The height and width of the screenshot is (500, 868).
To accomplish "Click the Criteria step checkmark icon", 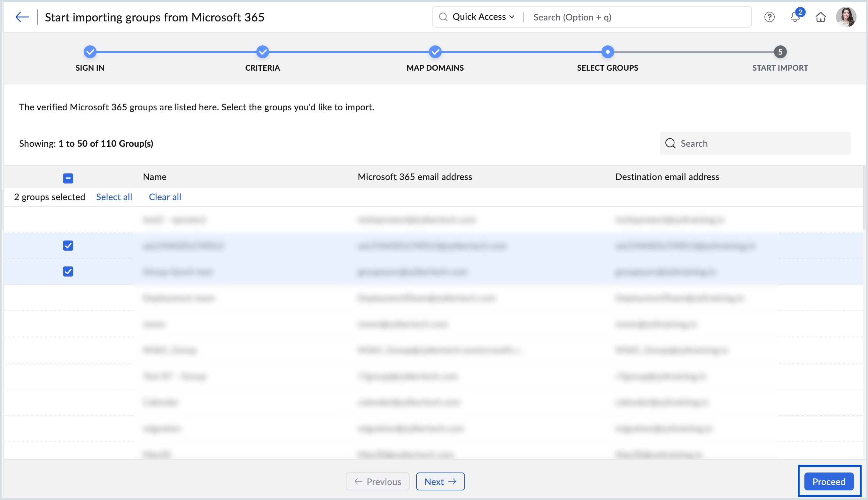I will point(263,52).
